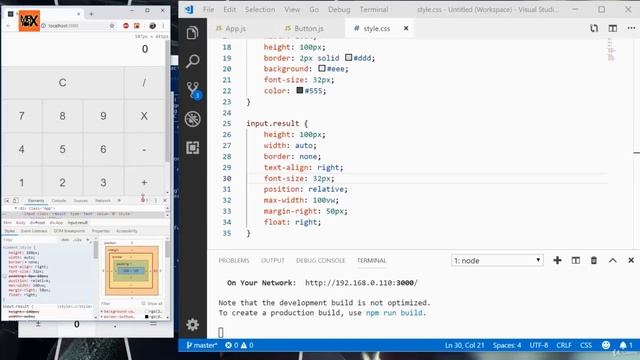The width and height of the screenshot is (640, 360).
Task: Click the feedback smiley in status bar
Action: 606,345
